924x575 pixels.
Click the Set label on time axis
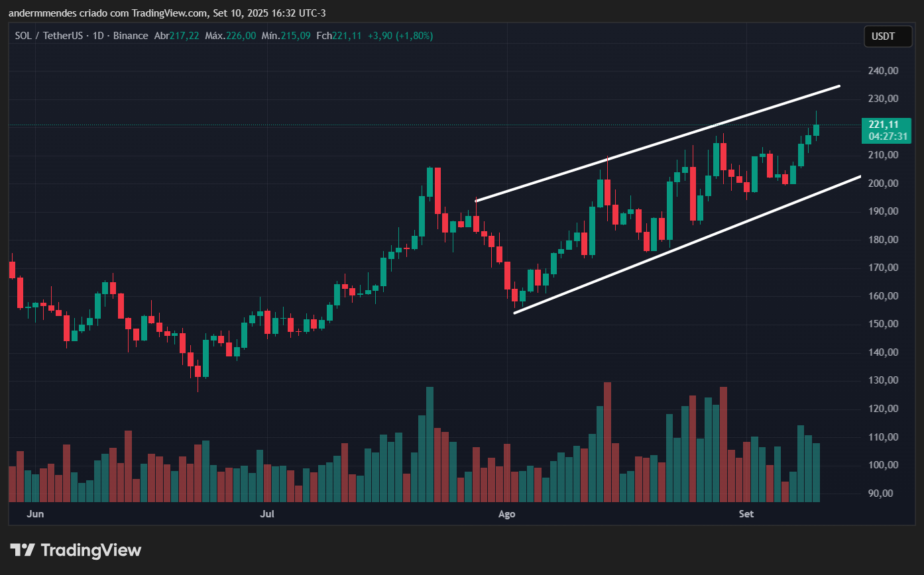[746, 514]
